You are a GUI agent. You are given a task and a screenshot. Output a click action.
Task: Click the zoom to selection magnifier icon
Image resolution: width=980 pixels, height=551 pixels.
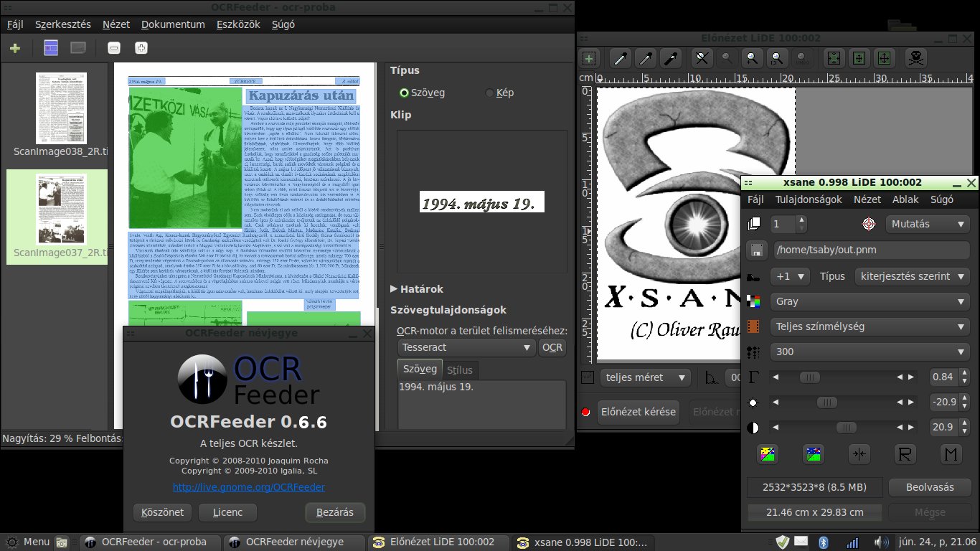776,58
